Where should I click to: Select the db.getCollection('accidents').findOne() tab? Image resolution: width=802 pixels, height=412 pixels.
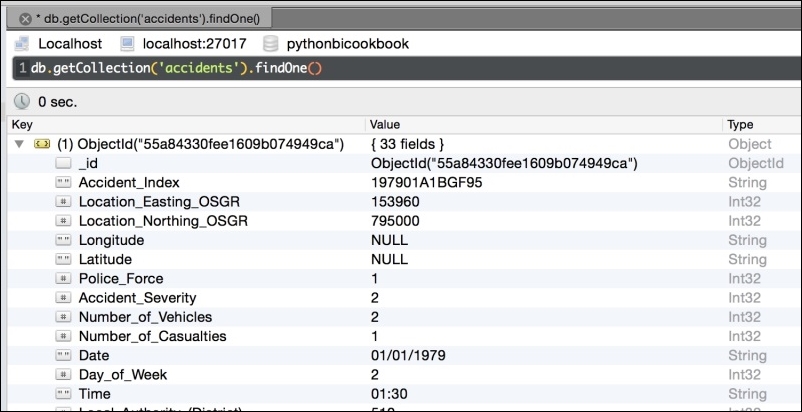pyautogui.click(x=150, y=18)
